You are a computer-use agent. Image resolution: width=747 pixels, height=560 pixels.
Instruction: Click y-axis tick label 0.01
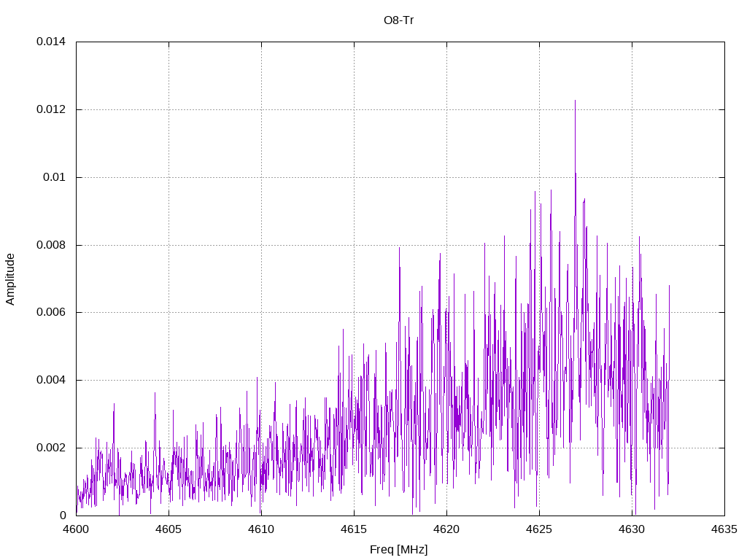click(54, 177)
